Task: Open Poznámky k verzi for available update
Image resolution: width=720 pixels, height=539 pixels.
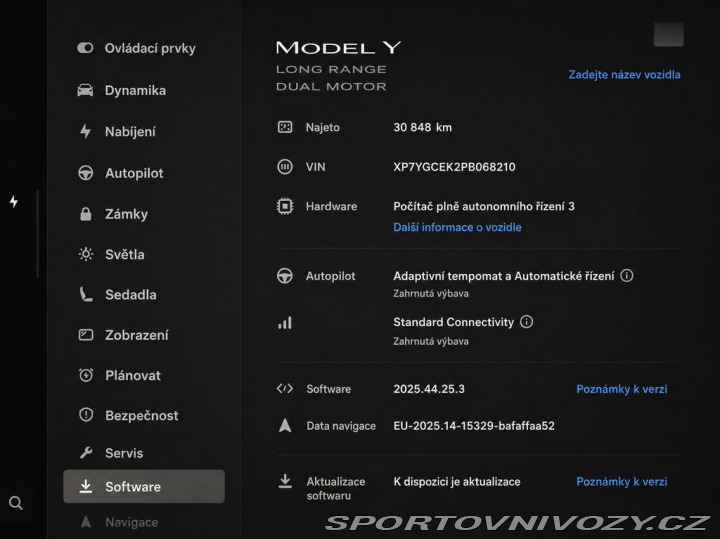Action: click(x=622, y=482)
